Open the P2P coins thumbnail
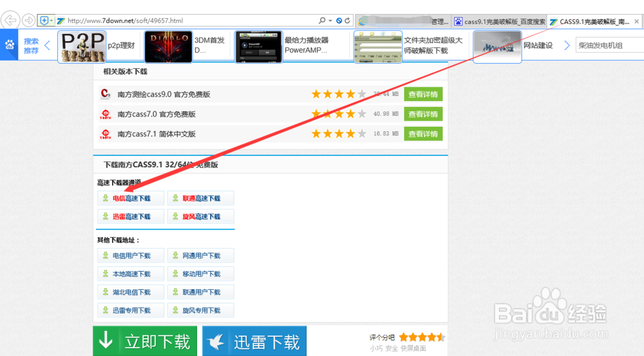 click(82, 47)
